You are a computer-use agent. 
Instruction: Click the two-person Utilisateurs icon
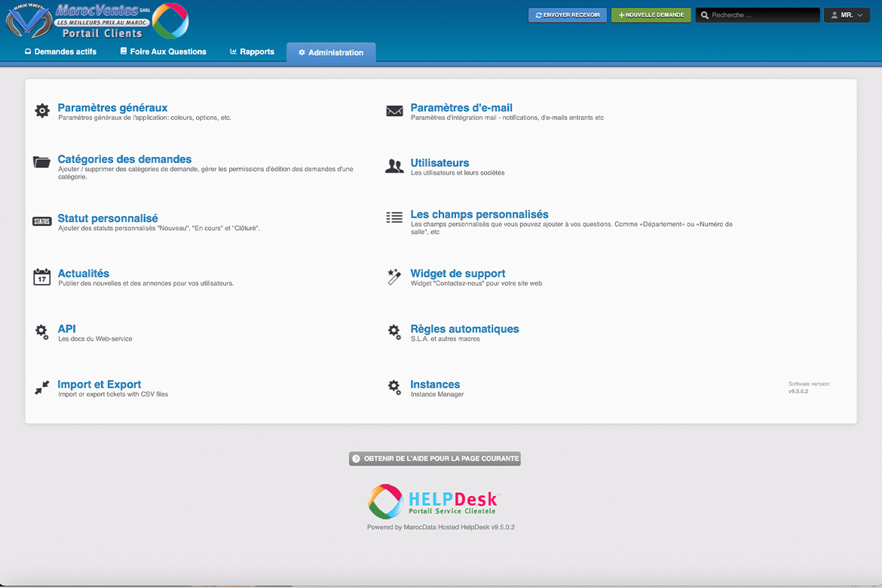[x=394, y=167]
